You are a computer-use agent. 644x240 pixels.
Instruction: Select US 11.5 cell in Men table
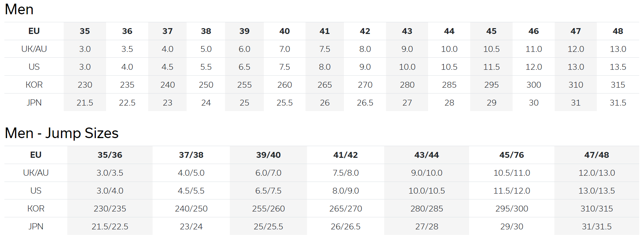[x=491, y=67]
